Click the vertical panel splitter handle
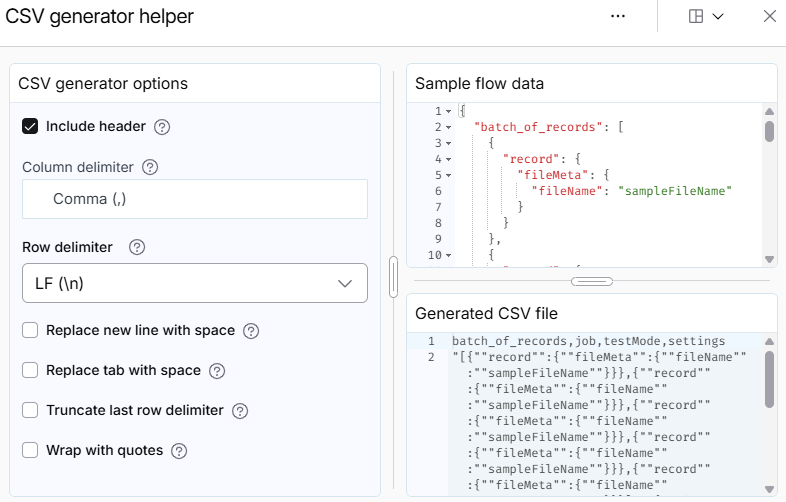 [394, 277]
